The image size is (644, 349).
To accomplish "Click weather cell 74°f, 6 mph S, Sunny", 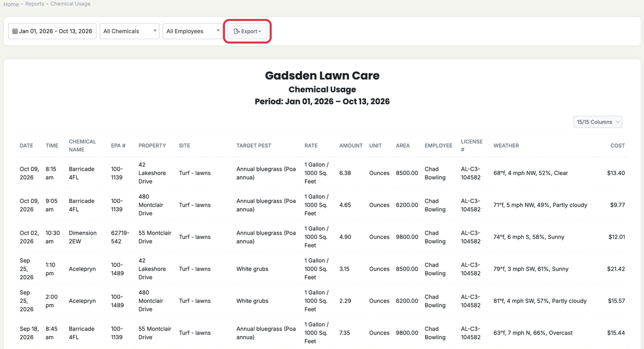I will 529,237.
